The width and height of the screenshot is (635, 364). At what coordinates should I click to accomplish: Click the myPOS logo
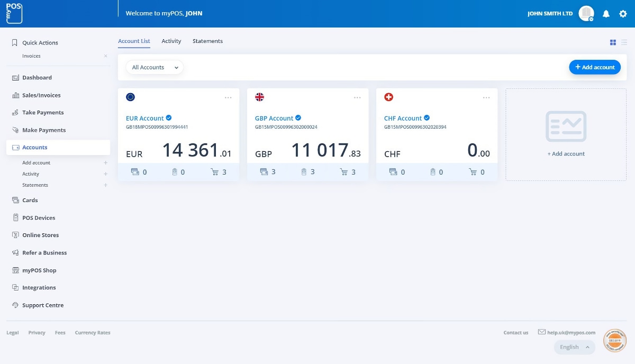14,13
